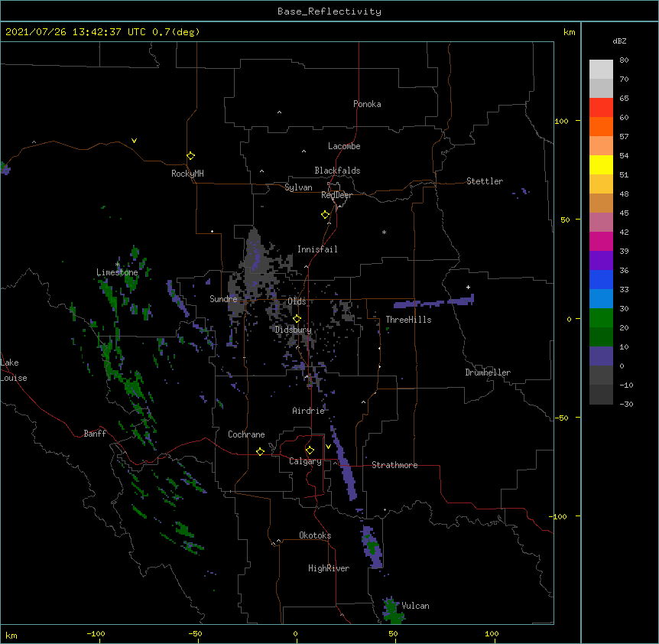The height and width of the screenshot is (644, 659).
Task: Click the yellow V marker northeast of Calgary
Action: point(328,447)
